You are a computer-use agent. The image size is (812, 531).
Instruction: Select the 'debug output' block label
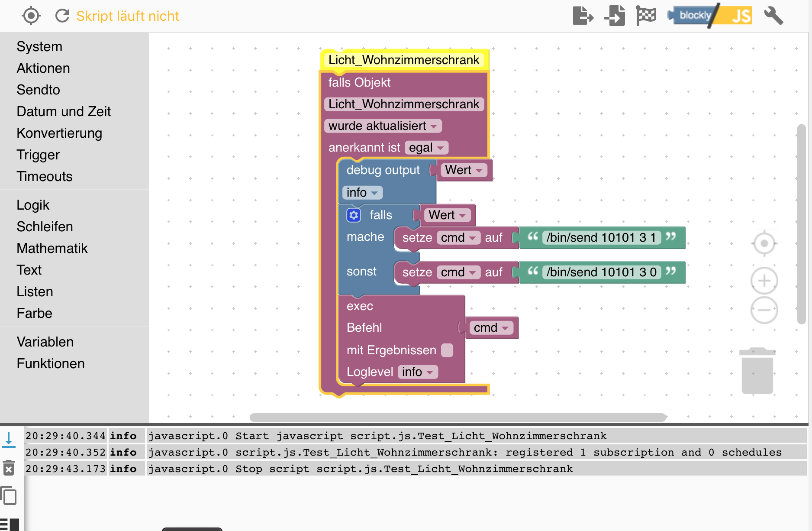point(383,170)
